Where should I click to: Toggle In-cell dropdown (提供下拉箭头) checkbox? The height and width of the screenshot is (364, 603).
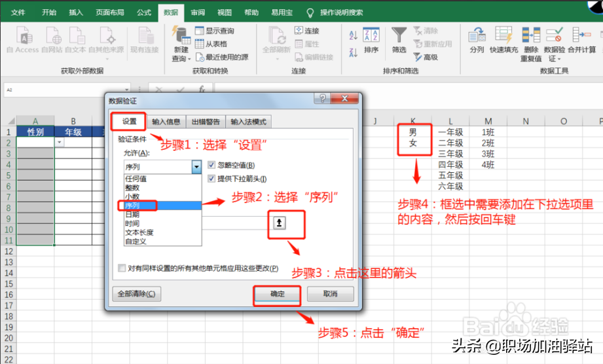point(211,178)
